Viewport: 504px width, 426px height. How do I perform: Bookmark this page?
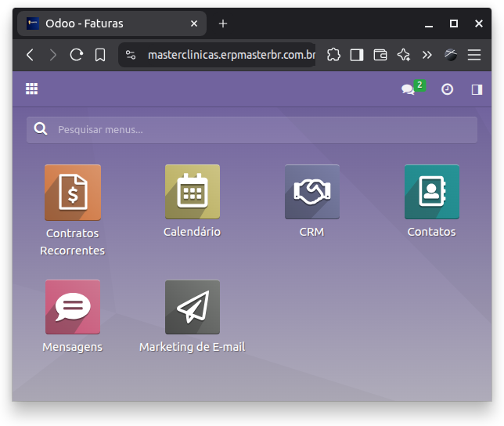click(x=100, y=55)
